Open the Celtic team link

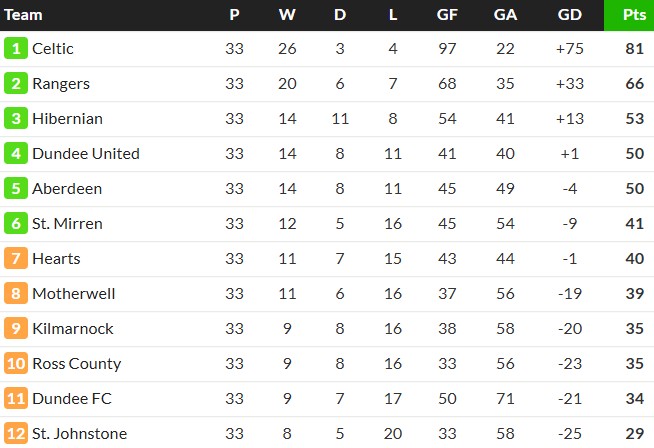coord(53,48)
